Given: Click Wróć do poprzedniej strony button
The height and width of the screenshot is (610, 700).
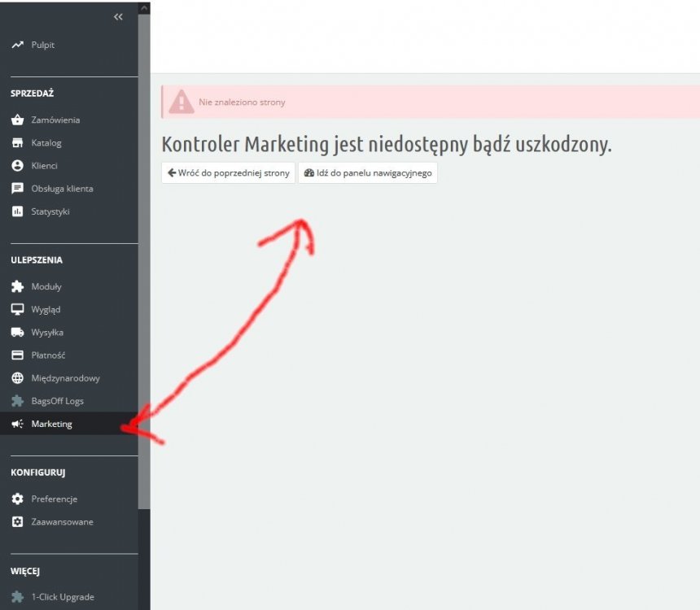Looking at the screenshot, I should pyautogui.click(x=228, y=172).
